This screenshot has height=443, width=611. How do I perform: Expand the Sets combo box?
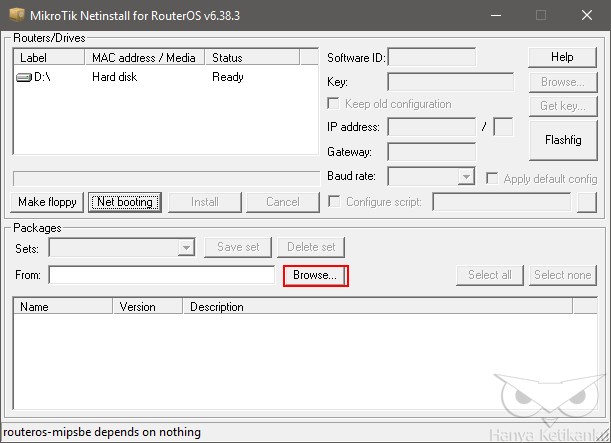(x=186, y=247)
